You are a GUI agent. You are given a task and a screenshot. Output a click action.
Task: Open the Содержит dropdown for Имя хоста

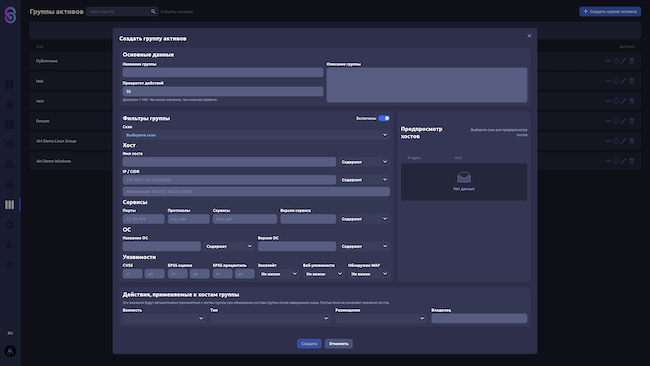[364, 162]
